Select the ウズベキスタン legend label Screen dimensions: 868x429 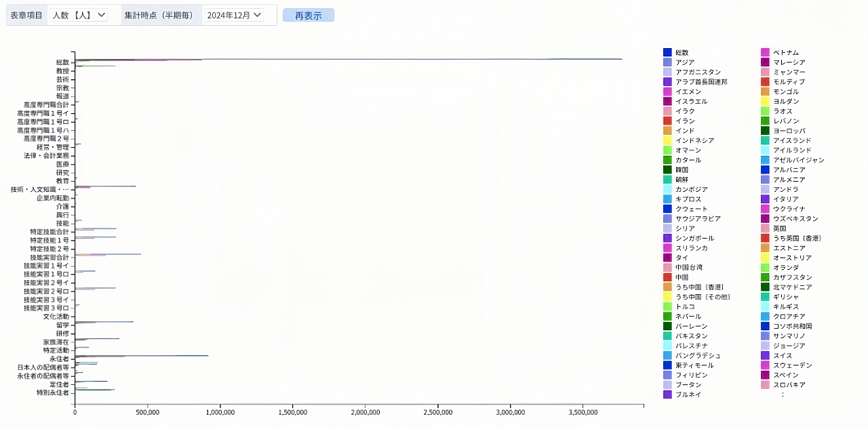(x=795, y=219)
